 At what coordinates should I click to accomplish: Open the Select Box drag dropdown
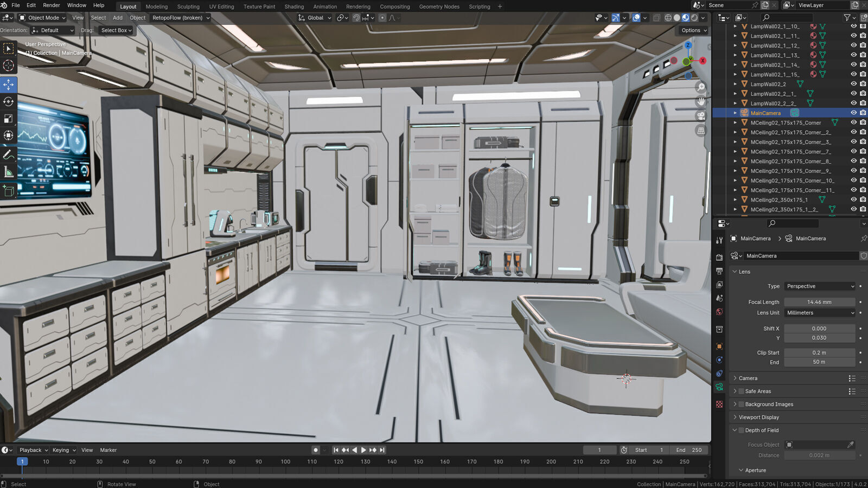click(115, 30)
